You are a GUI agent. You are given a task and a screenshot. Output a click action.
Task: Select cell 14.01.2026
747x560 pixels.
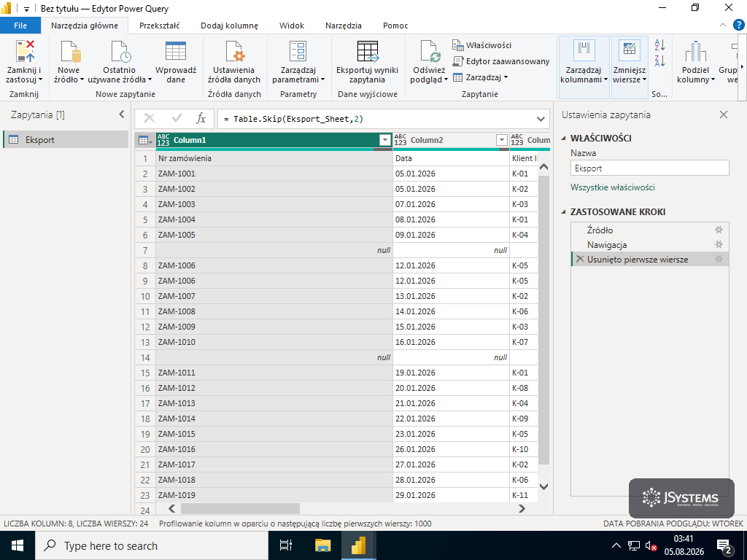pyautogui.click(x=451, y=311)
